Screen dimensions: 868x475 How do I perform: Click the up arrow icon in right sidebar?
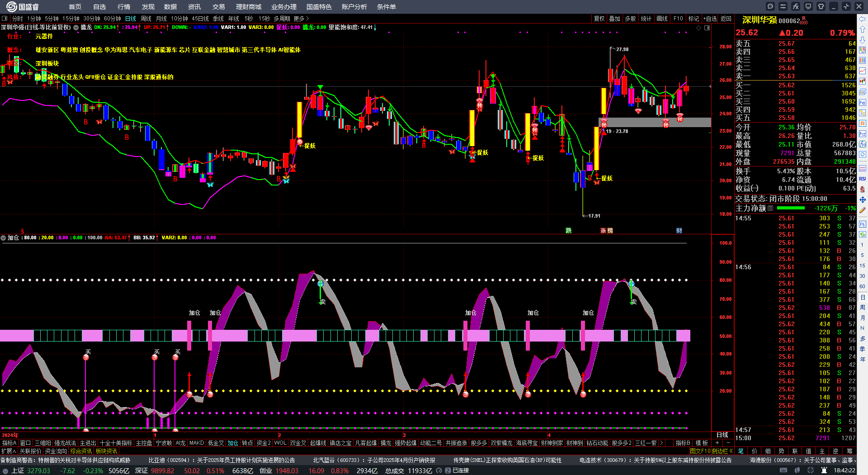click(863, 29)
